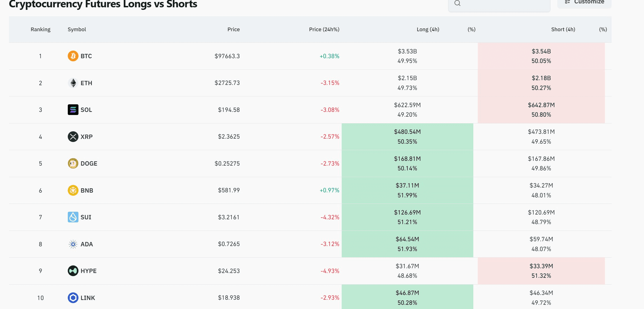Open the DOGE symbol link
This screenshot has height=309, width=644.
pos(89,163)
